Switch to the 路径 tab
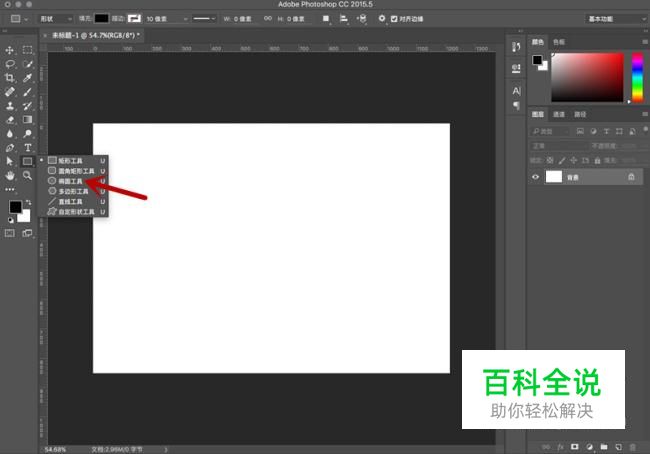Image resolution: width=650 pixels, height=454 pixels. point(580,114)
